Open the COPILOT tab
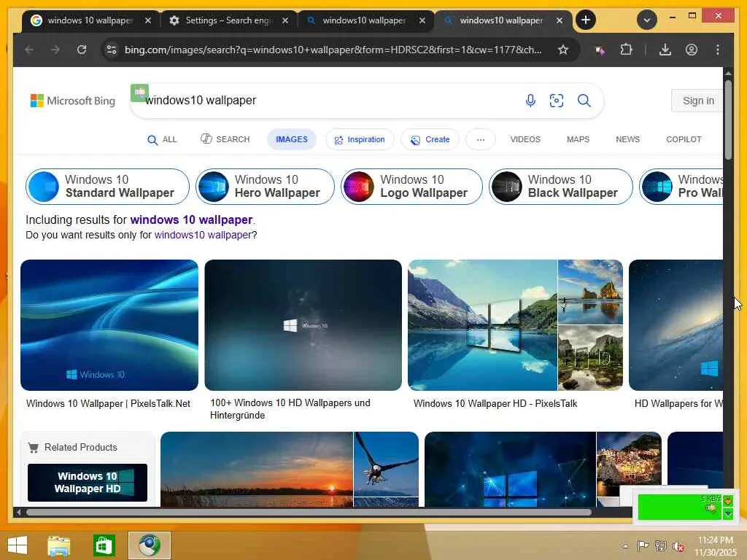Image resolution: width=747 pixels, height=560 pixels. pos(683,139)
